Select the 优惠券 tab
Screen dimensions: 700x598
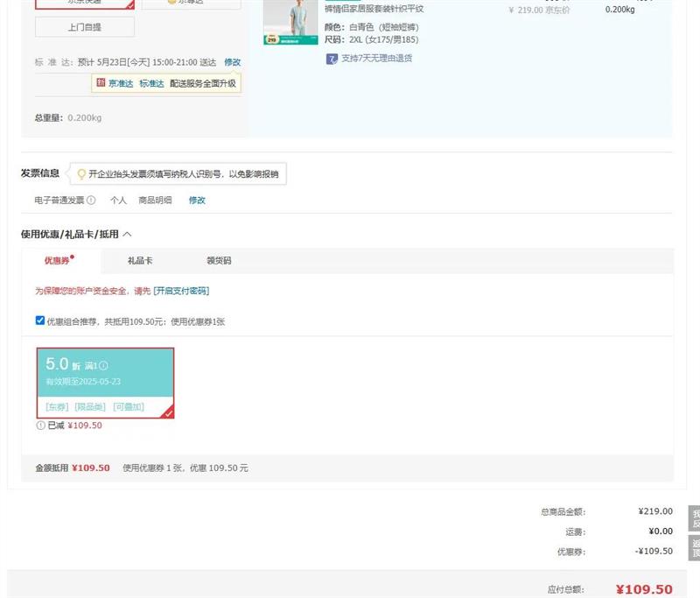coord(58,261)
